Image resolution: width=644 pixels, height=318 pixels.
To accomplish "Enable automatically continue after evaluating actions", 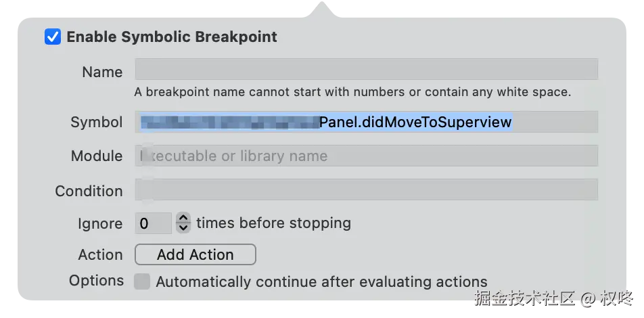I will pyautogui.click(x=142, y=281).
